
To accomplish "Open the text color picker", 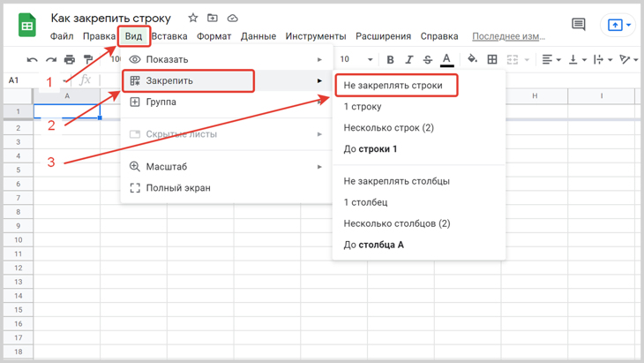I will pyautogui.click(x=447, y=60).
